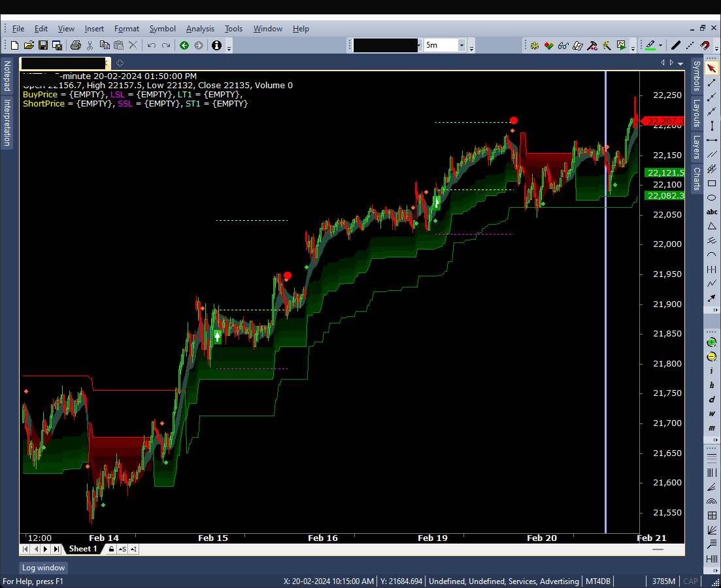Toggle the thick line style button
The height and width of the screenshot is (588, 721).
(x=675, y=46)
